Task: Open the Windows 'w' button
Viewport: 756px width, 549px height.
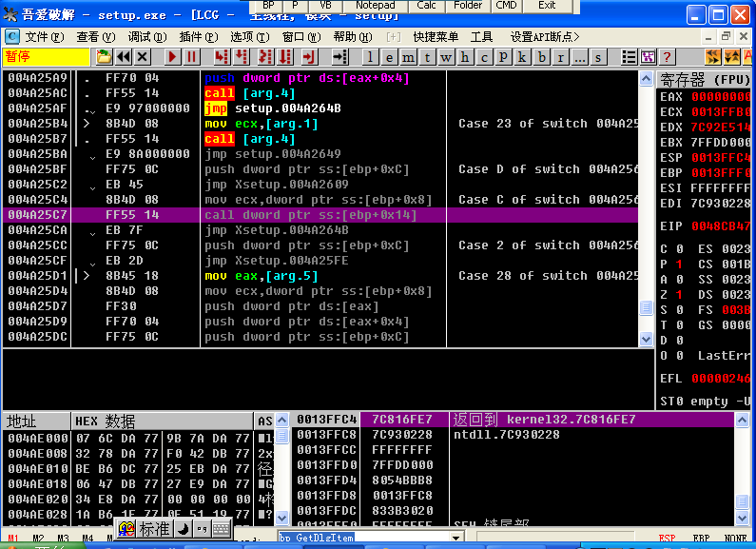Action: (x=446, y=57)
